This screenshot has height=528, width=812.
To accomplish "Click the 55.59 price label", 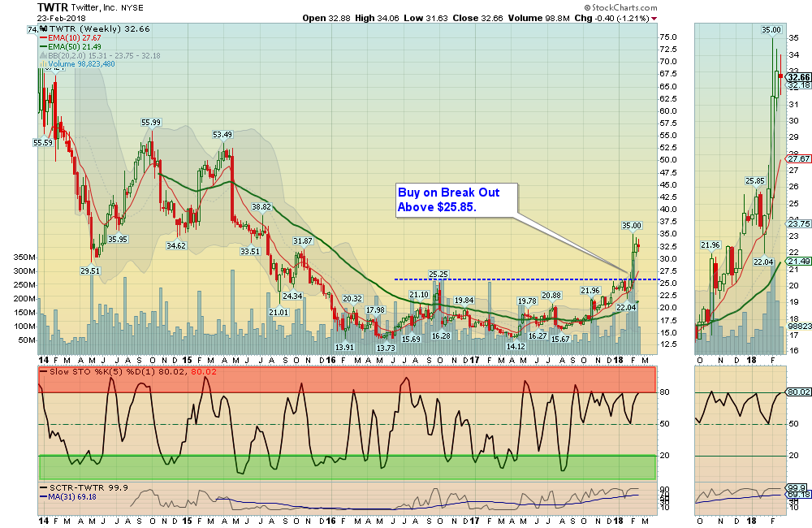I will tap(43, 142).
